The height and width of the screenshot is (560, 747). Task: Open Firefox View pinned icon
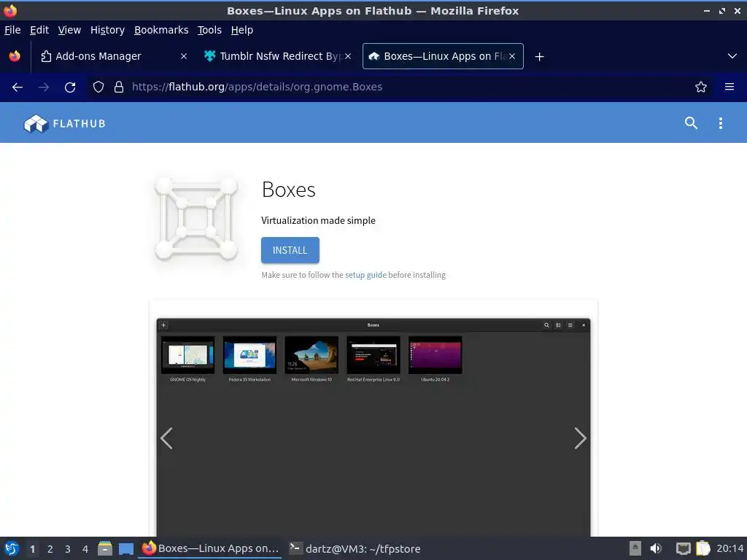point(15,56)
